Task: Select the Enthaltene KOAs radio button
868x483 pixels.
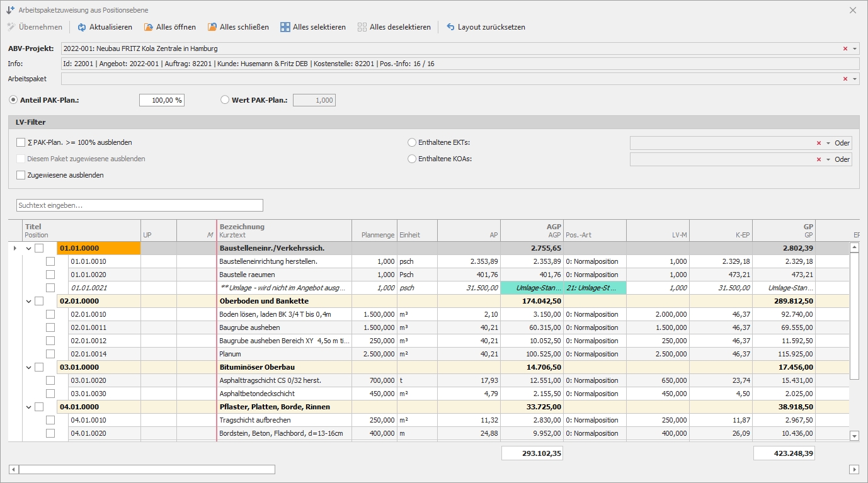Action: tap(412, 159)
